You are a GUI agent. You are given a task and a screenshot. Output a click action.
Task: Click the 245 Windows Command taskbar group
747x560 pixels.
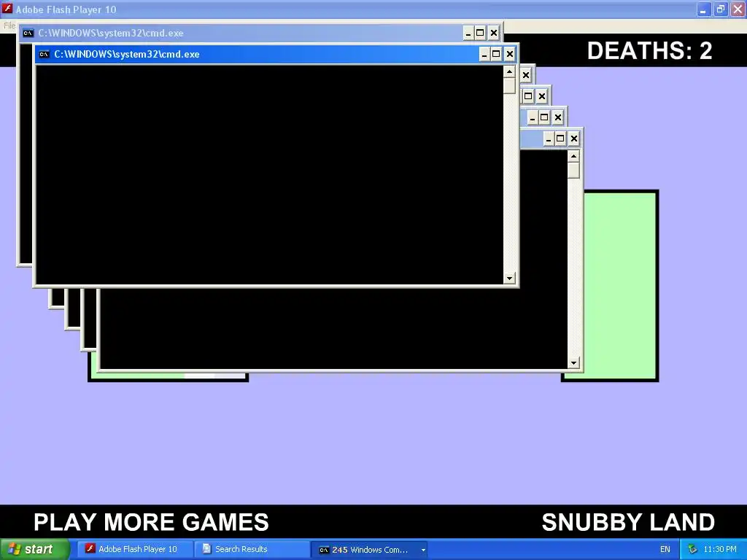pyautogui.click(x=369, y=550)
